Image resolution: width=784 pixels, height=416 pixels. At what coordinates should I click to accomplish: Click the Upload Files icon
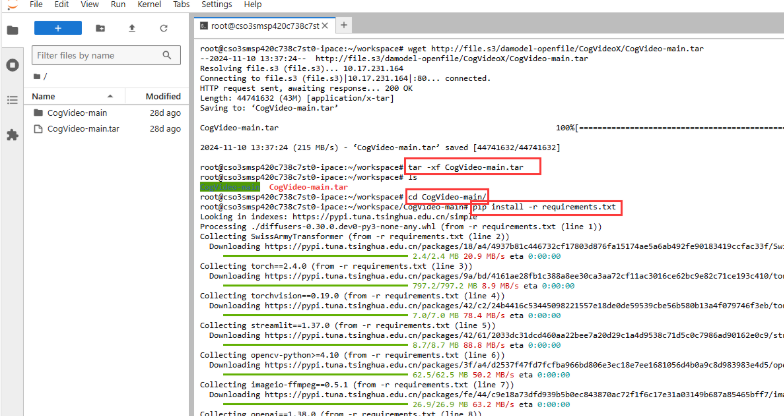(132, 28)
